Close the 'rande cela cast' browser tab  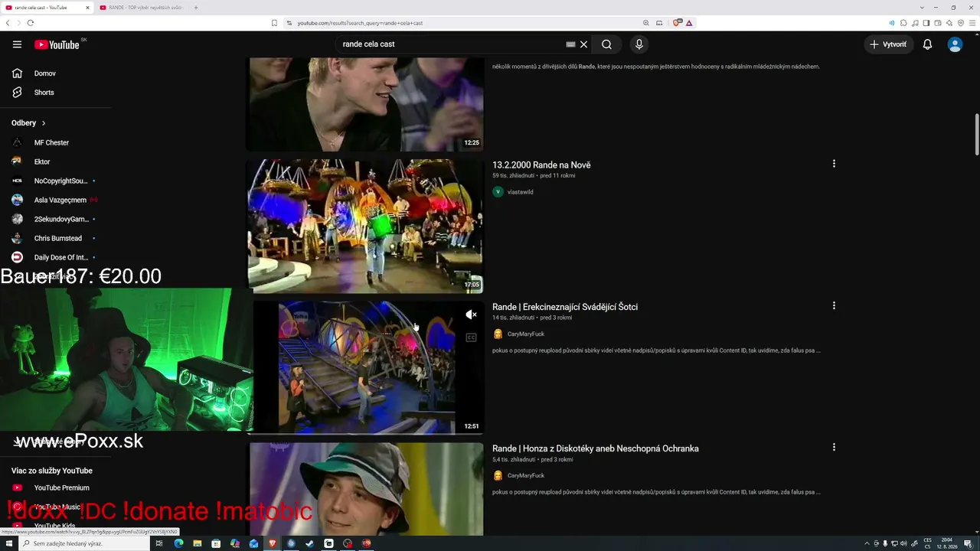[87, 8]
